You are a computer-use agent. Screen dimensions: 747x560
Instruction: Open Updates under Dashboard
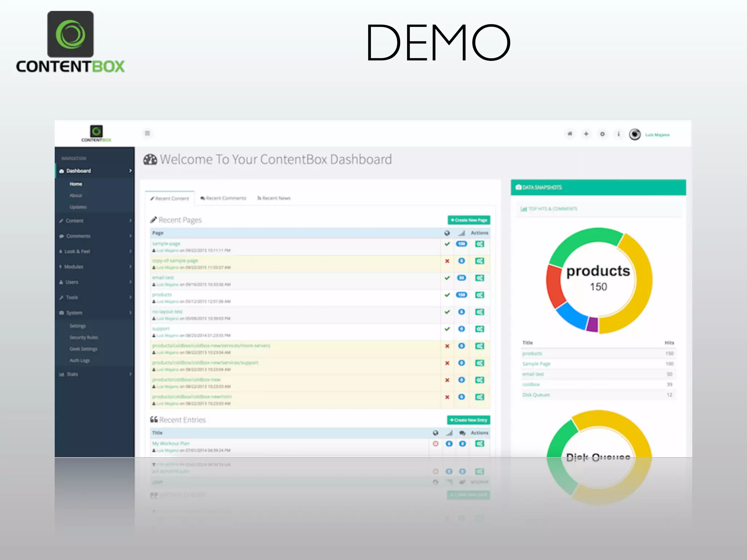coord(78,207)
